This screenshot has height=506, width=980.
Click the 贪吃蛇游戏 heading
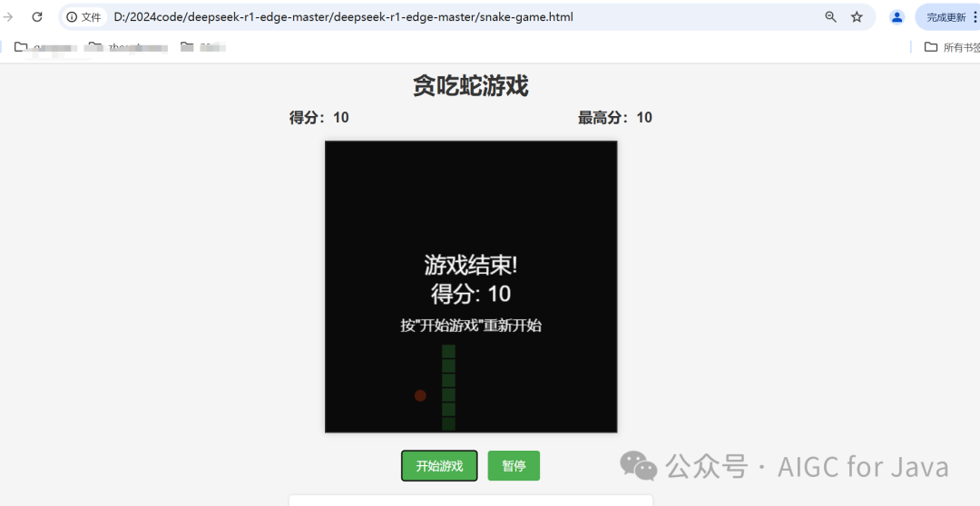point(471,85)
